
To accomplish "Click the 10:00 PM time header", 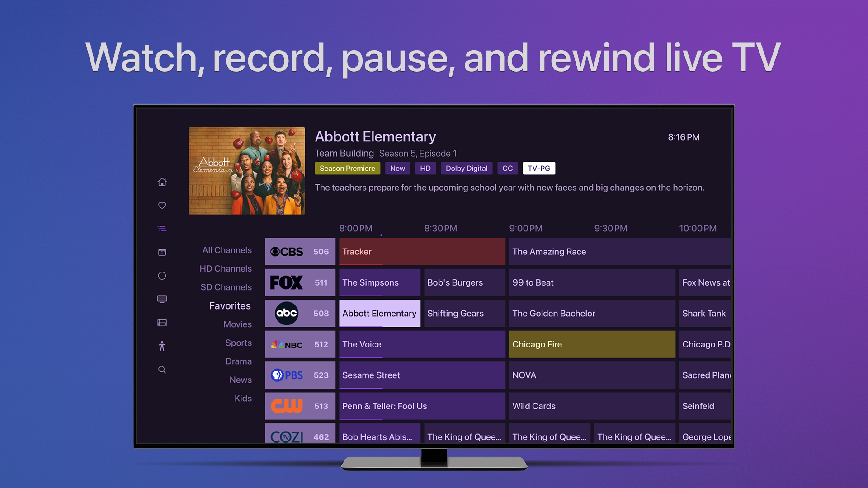I will point(698,228).
